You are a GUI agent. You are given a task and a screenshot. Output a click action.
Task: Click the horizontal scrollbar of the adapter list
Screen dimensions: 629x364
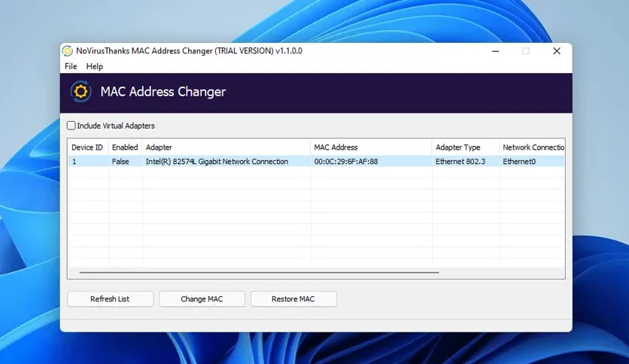pos(259,272)
